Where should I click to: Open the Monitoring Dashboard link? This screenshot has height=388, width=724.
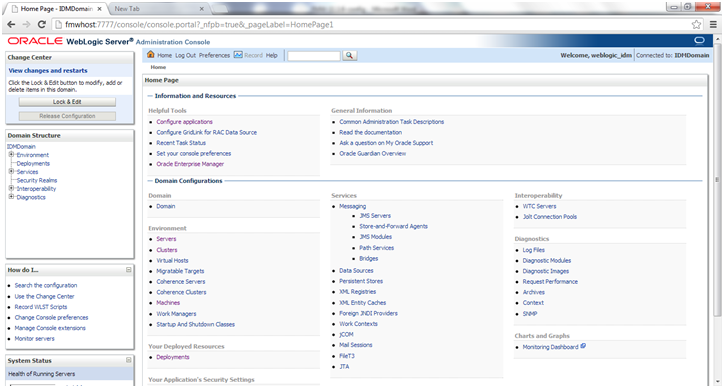550,347
